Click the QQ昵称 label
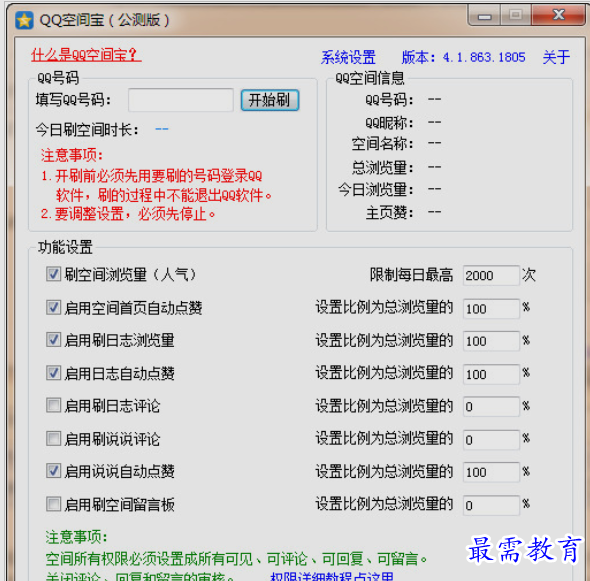Image resolution: width=590 pixels, height=581 pixels. pos(389,123)
